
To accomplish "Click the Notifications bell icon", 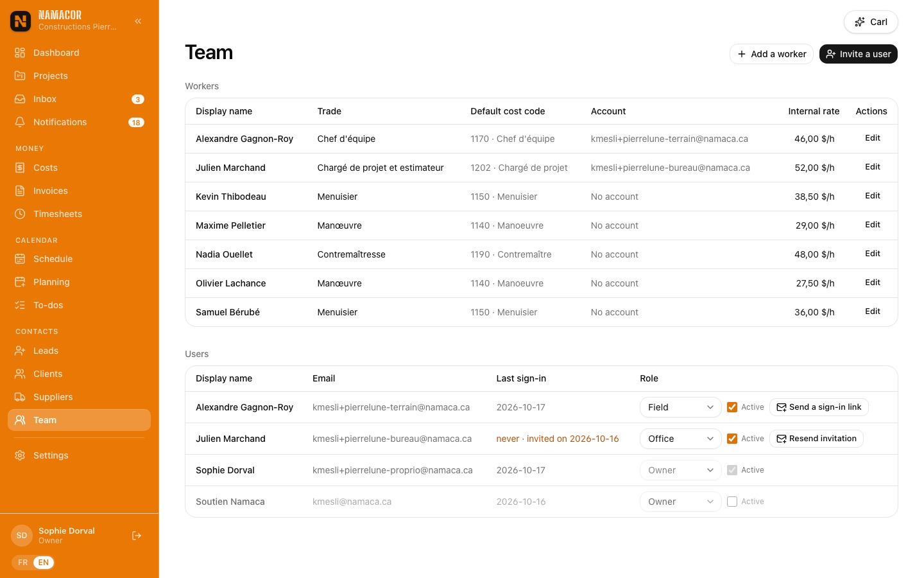I will tap(20, 122).
